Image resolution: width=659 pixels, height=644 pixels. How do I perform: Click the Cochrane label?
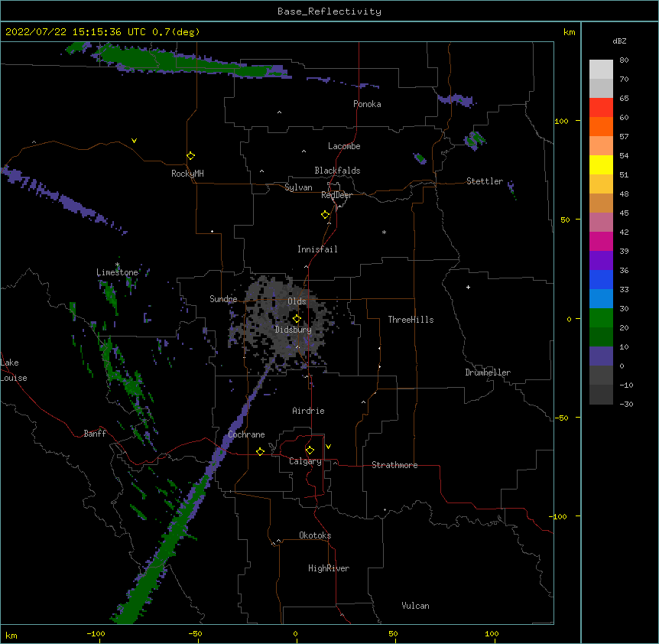[246, 434]
